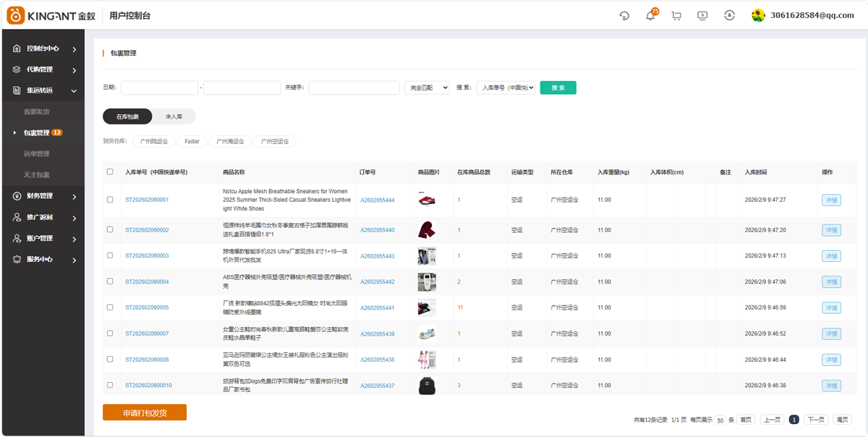868x437 pixels.
Task: Click the orange 申请打包发货 button
Action: (x=145, y=412)
